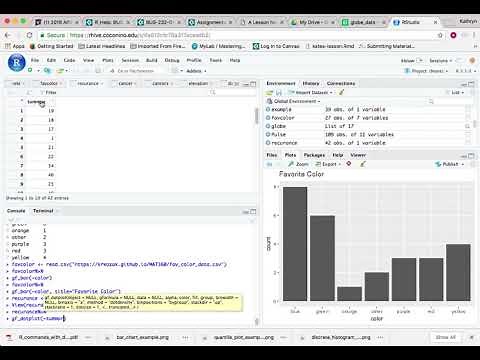Open the Project (None) dropdown
Screen dimensions: 480x360
pyautogui.click(x=426, y=71)
